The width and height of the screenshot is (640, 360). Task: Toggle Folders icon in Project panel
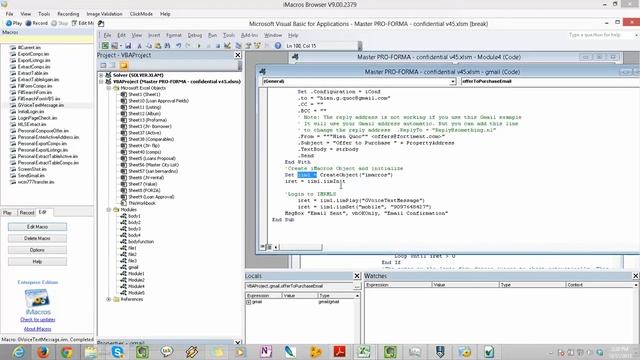pos(124,65)
